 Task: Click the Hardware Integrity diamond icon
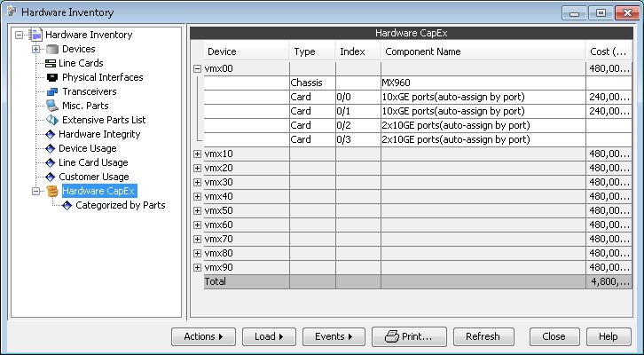[51, 135]
